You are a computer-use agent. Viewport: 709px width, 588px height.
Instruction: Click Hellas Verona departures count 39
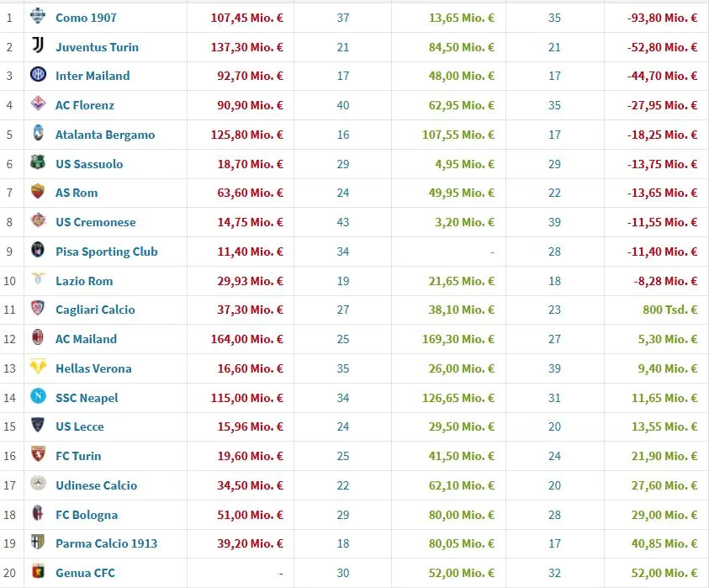coord(554,368)
